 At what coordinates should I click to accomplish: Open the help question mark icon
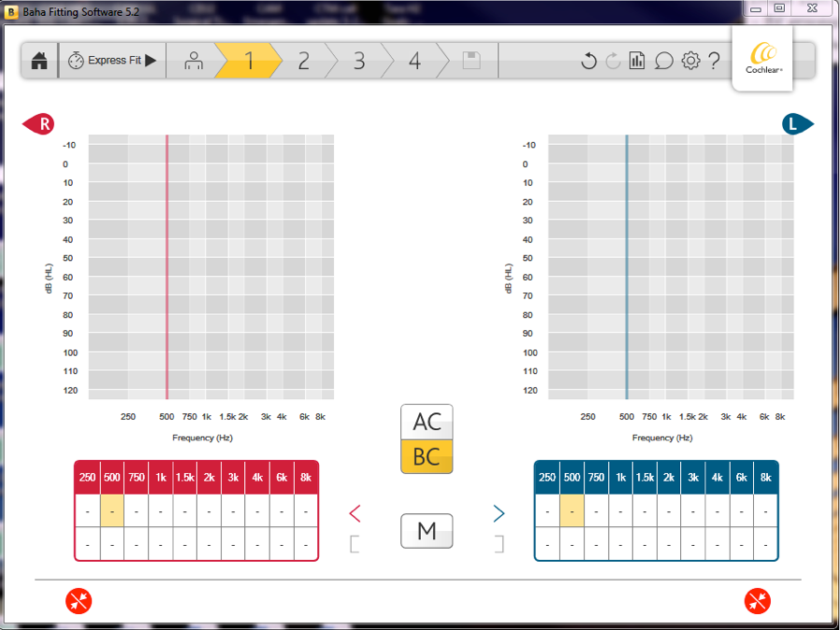(714, 61)
